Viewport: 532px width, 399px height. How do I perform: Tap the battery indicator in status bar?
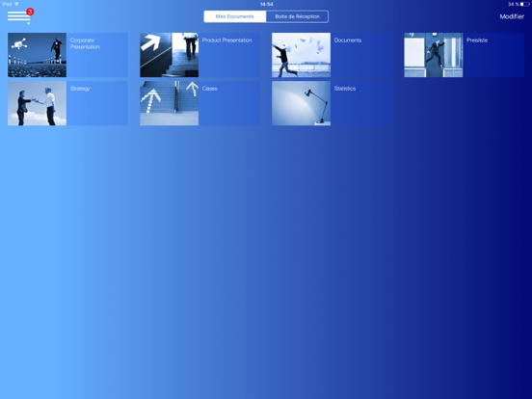(x=524, y=4)
